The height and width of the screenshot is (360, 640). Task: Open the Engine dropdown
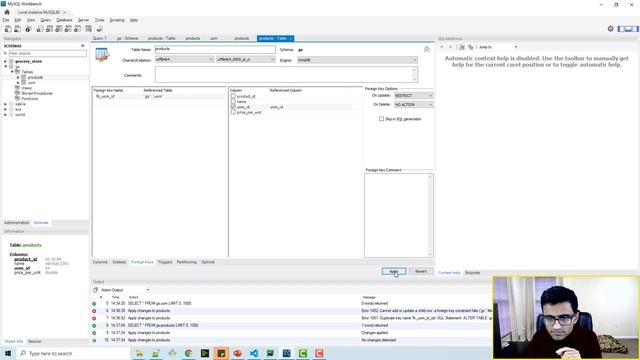(357, 60)
